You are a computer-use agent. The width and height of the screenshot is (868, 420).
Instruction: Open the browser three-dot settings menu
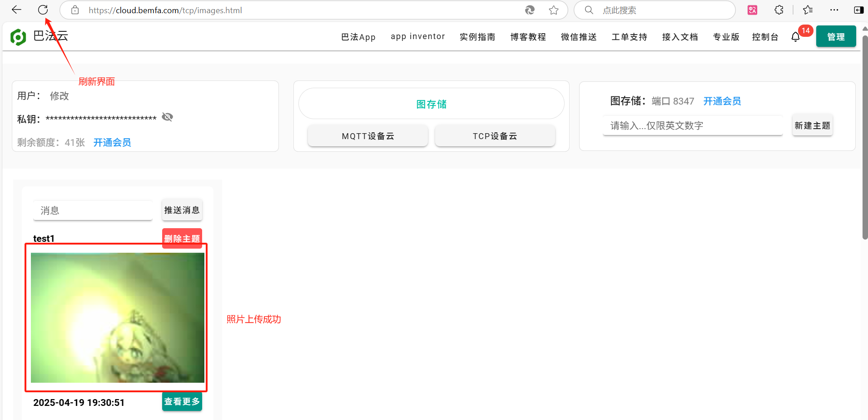pos(834,10)
